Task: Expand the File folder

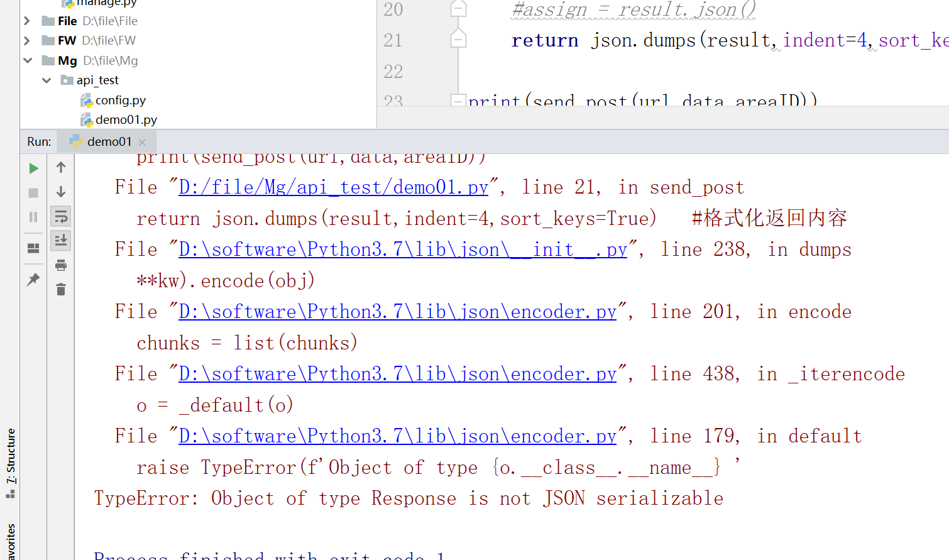Action: pyautogui.click(x=26, y=20)
